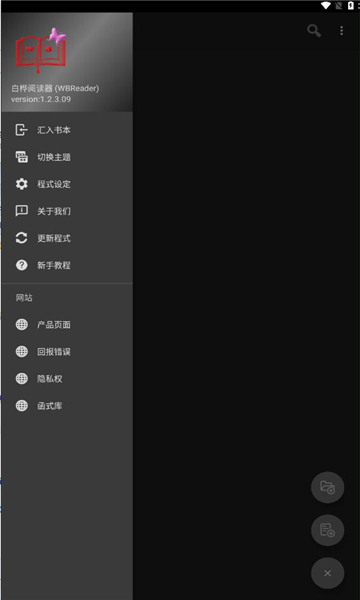Click the theme switch icon

coord(21,157)
